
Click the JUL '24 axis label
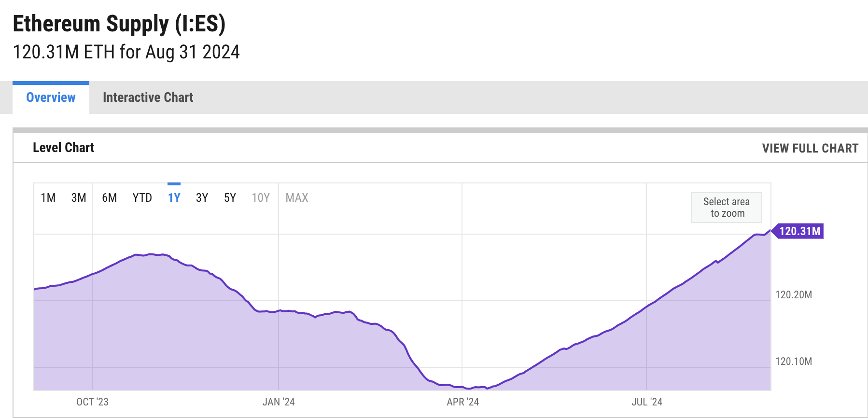coord(647,402)
